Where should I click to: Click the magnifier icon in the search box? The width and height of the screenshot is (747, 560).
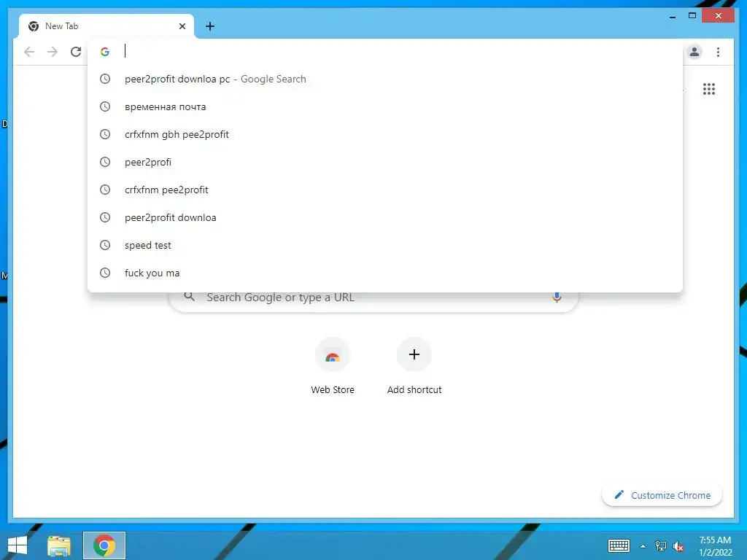click(189, 296)
